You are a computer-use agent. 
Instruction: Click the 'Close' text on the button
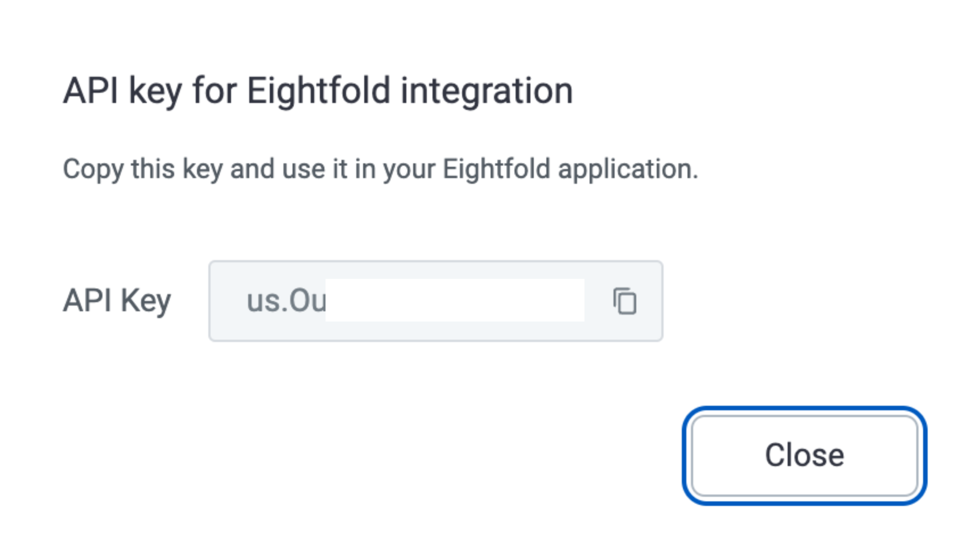tap(804, 455)
